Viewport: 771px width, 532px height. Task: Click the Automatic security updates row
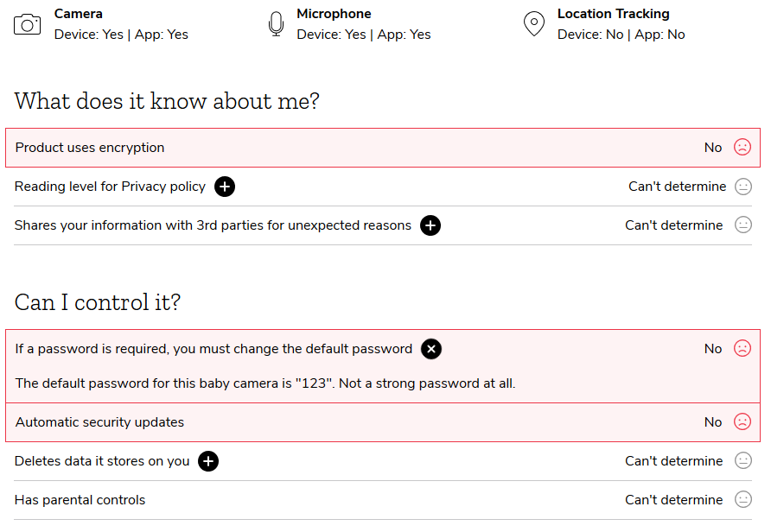pyautogui.click(x=99, y=422)
